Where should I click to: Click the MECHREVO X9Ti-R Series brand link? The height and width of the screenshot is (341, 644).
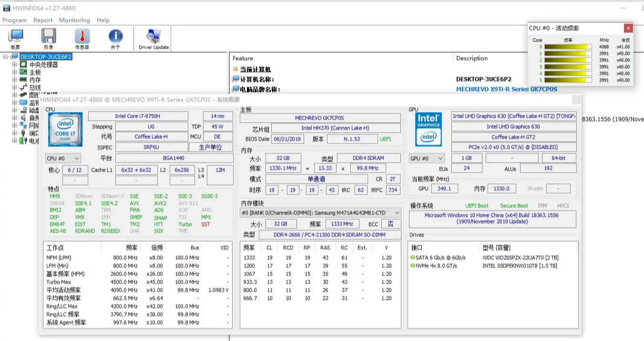(506, 89)
